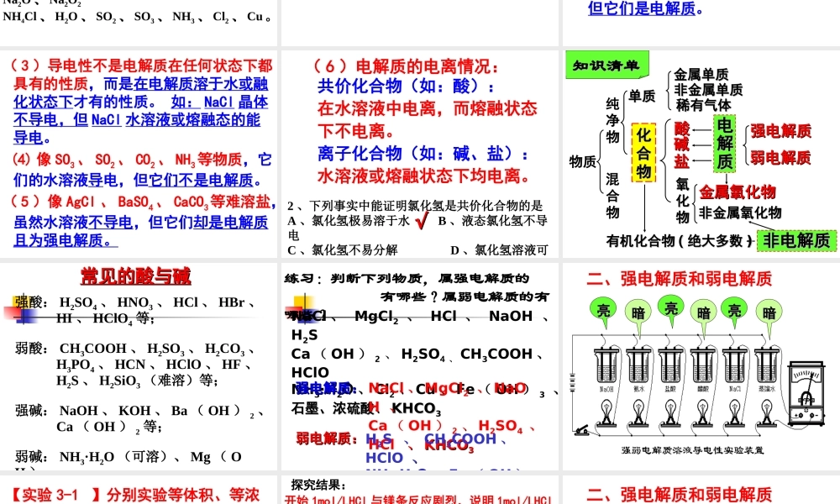Click the light bulb below the 盐酸 beaker
Screen dimensions: 840x504
[670, 412]
